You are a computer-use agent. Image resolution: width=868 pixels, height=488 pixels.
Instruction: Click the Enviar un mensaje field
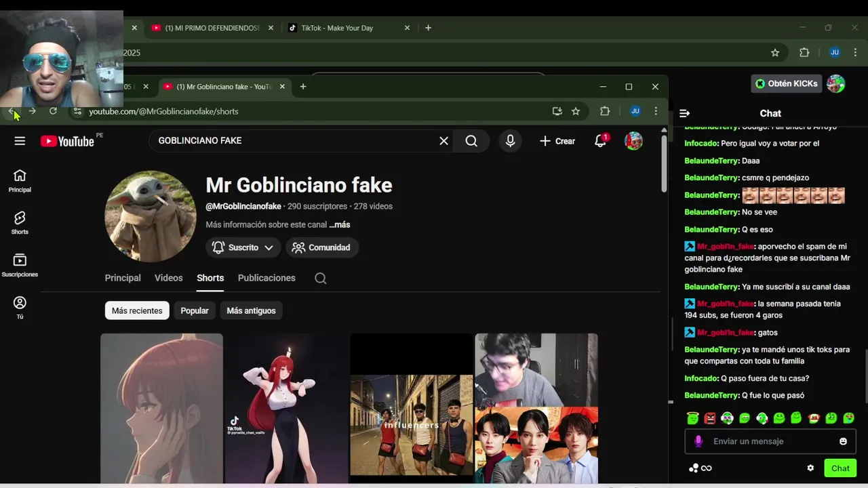[x=770, y=441]
